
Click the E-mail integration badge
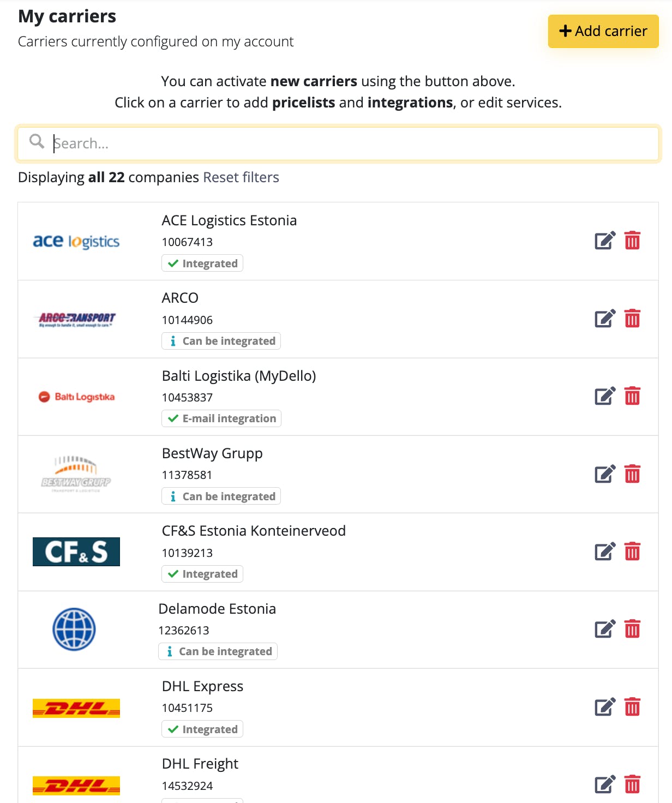(x=221, y=418)
